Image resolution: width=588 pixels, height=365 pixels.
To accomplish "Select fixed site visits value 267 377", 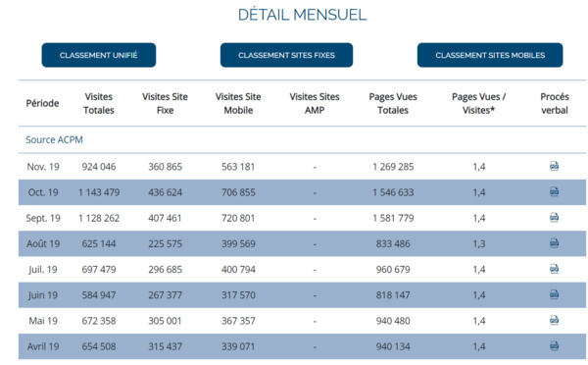I will click(165, 295).
